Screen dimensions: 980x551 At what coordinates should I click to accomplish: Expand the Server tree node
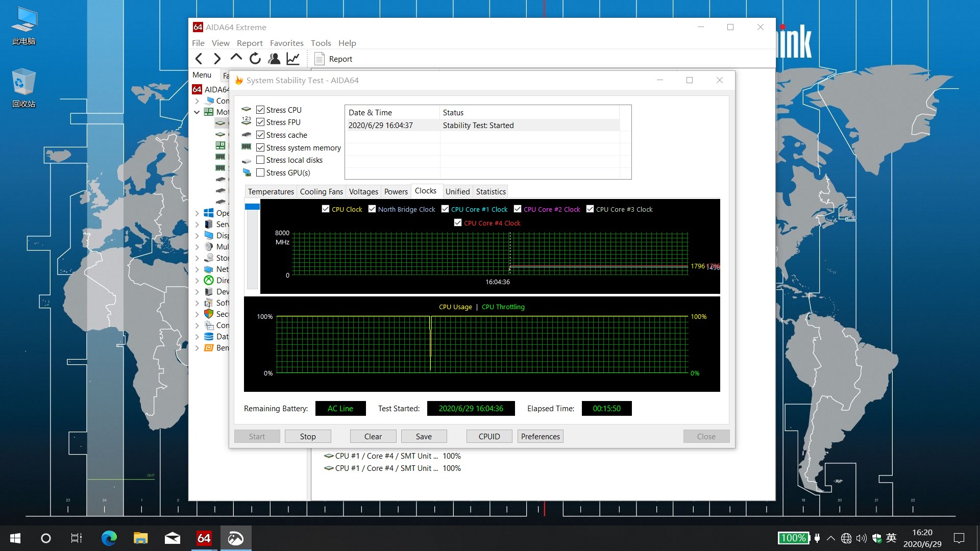[197, 224]
